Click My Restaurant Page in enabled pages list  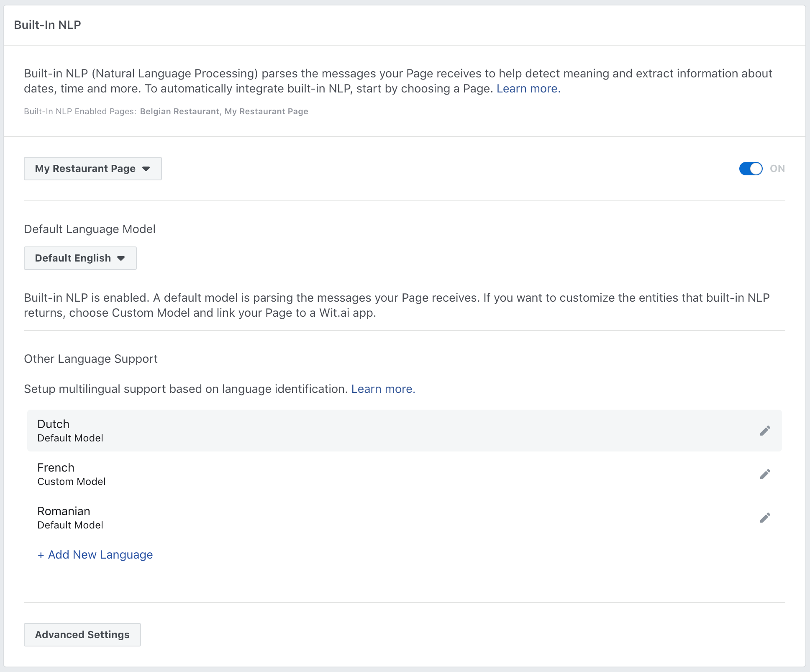pos(266,111)
